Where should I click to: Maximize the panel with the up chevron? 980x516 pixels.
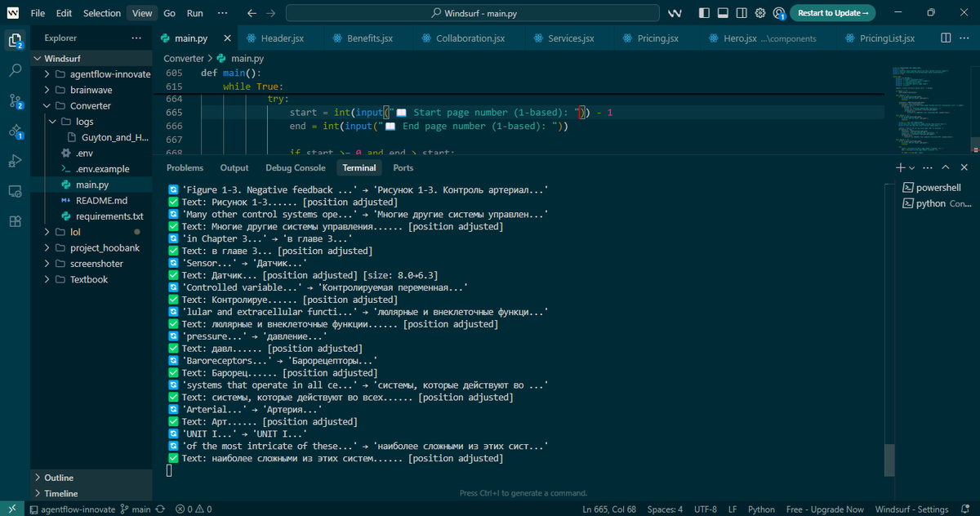coord(947,167)
